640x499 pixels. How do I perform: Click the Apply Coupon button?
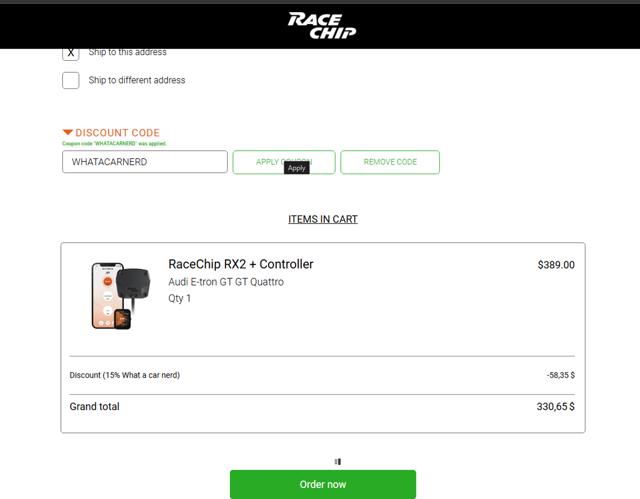tap(284, 162)
